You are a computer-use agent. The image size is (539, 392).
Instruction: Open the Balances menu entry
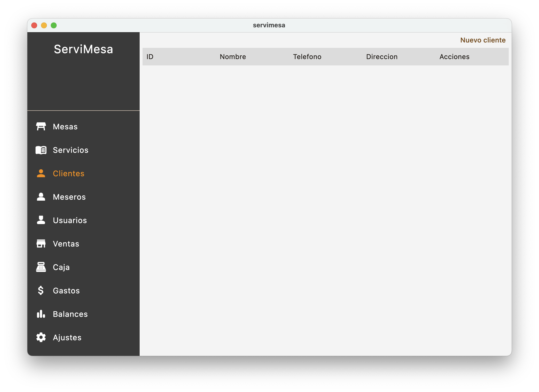point(70,314)
